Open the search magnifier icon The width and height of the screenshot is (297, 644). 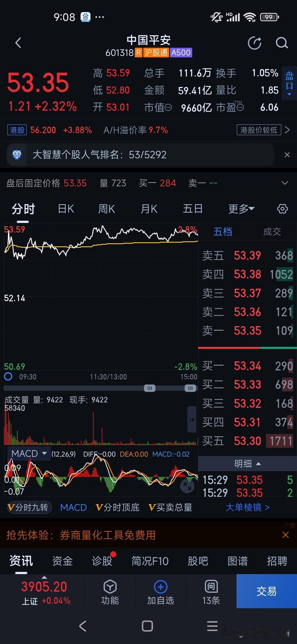(282, 43)
